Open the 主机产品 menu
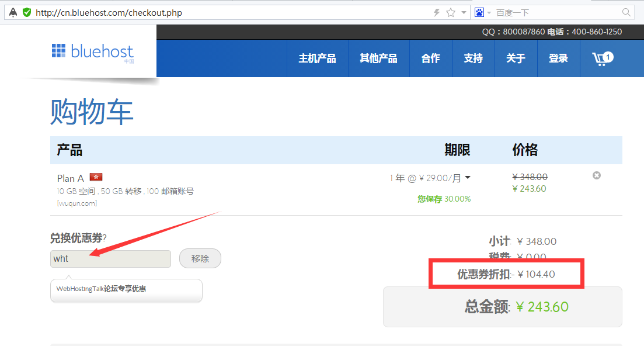This screenshot has height=346, width=644. point(317,58)
